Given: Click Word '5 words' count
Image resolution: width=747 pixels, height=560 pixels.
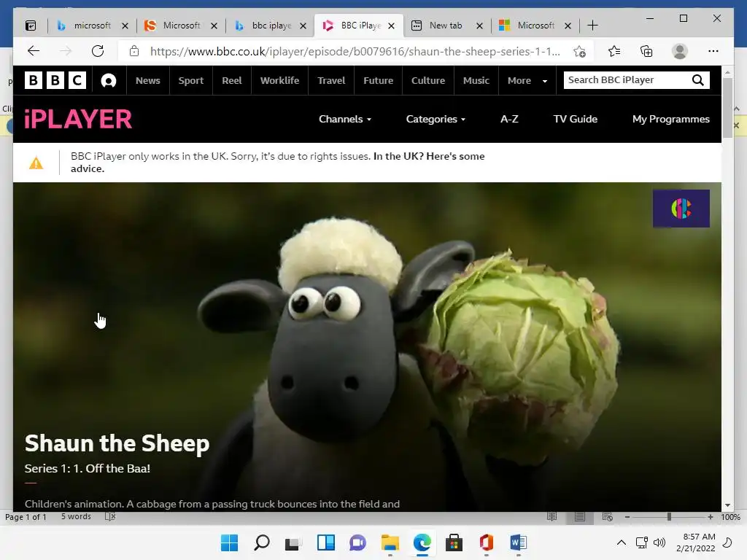Looking at the screenshot, I should click(x=76, y=517).
